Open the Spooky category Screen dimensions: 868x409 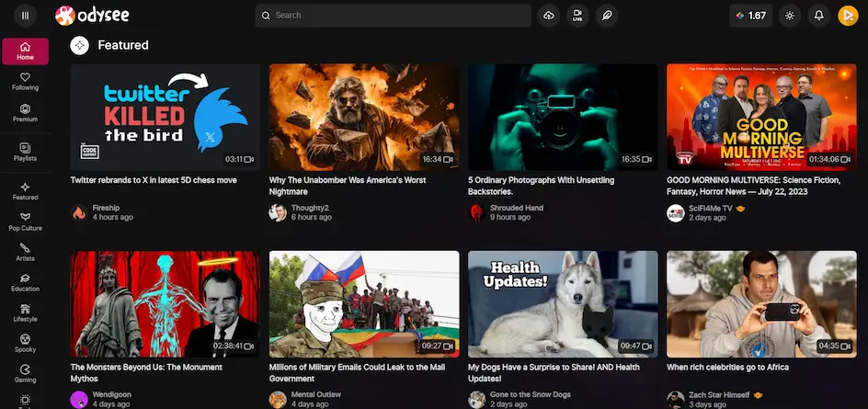25,343
